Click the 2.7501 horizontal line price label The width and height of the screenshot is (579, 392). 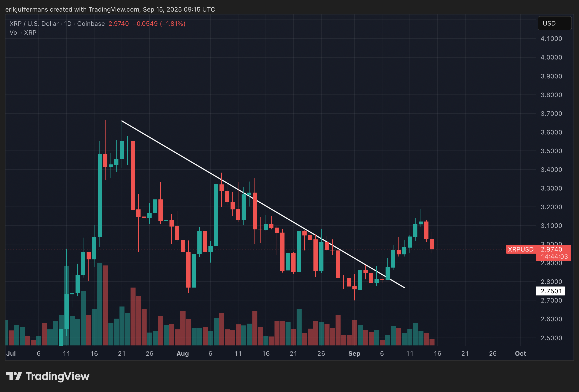[x=551, y=291]
